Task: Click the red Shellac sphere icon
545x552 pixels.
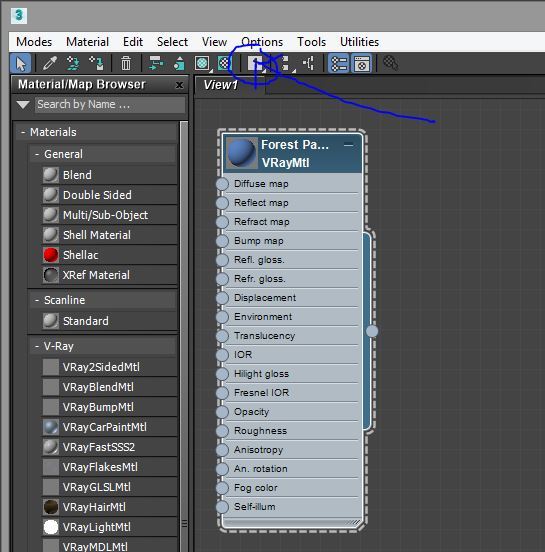Action: coord(51,255)
